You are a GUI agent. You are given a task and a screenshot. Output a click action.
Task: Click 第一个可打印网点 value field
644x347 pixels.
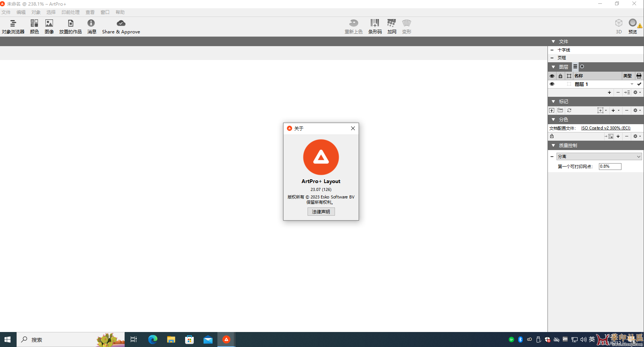[610, 166]
